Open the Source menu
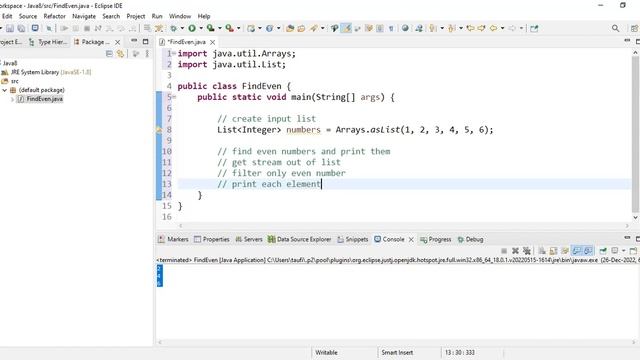 tap(28, 16)
